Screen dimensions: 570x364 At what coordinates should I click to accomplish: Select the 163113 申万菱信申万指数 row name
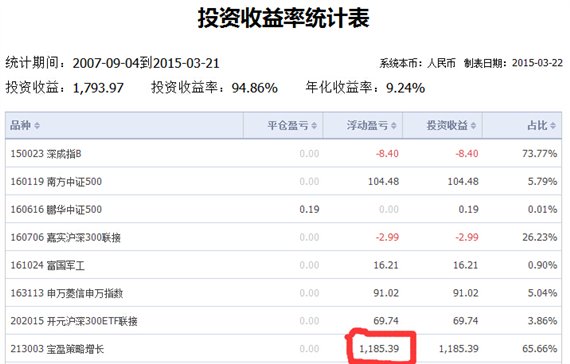pos(67,293)
